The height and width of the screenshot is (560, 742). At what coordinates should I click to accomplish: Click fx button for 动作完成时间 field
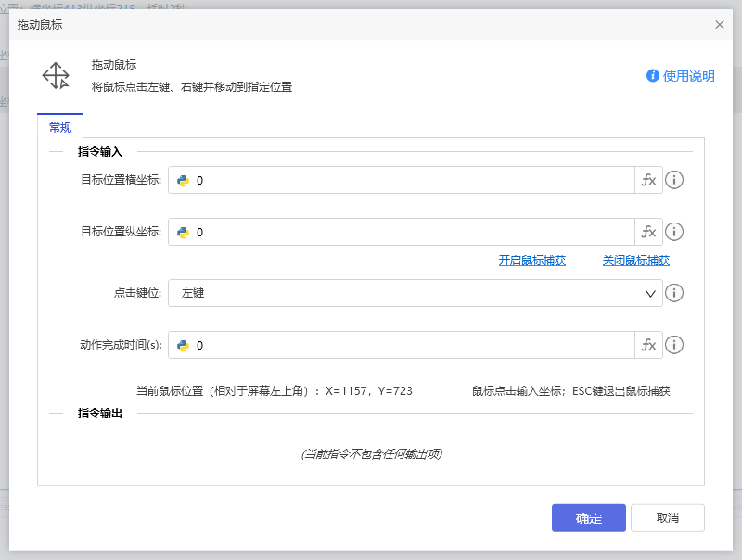pos(648,345)
